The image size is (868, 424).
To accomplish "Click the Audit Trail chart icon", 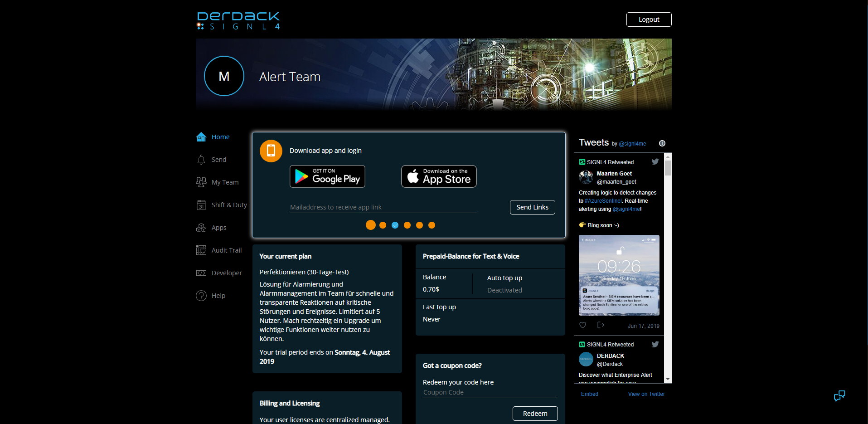I will [201, 250].
